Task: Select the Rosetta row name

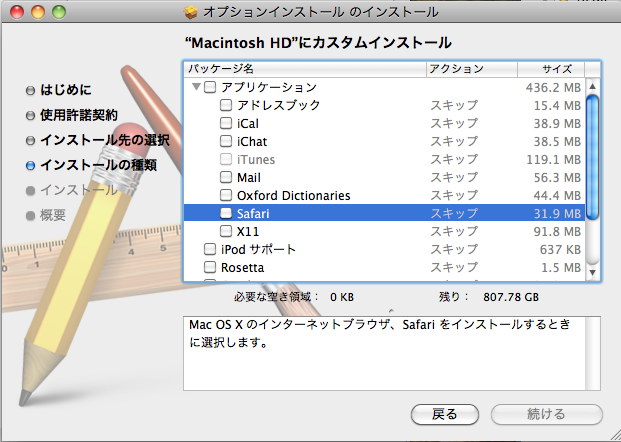Action: pyautogui.click(x=242, y=268)
